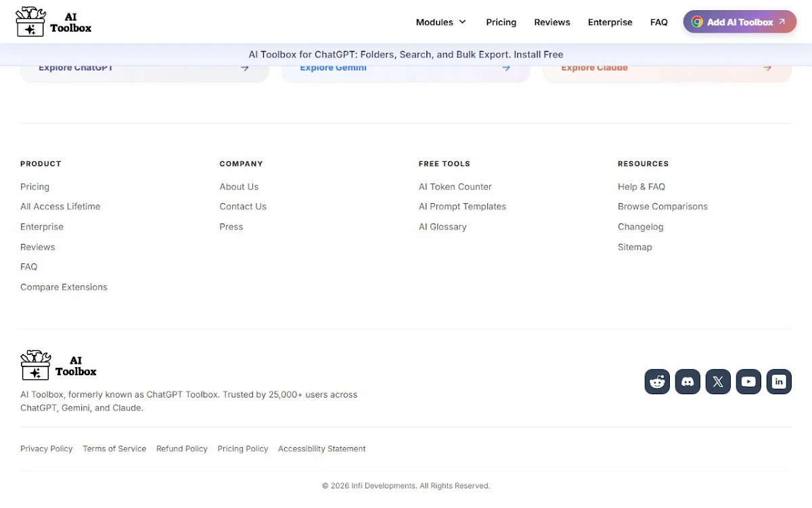Open Sitemap link
The width and height of the screenshot is (812, 508).
point(635,247)
